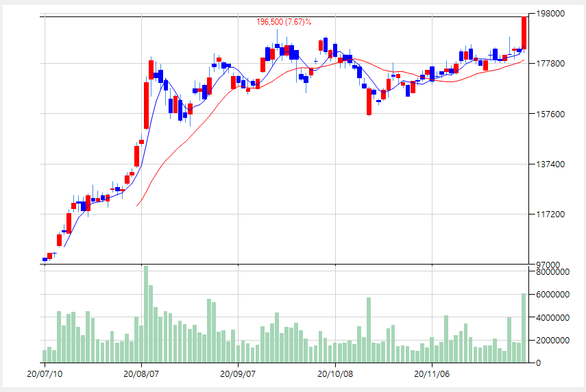Click the 6000000 volume axis label
The image size is (586, 392).
point(552,295)
